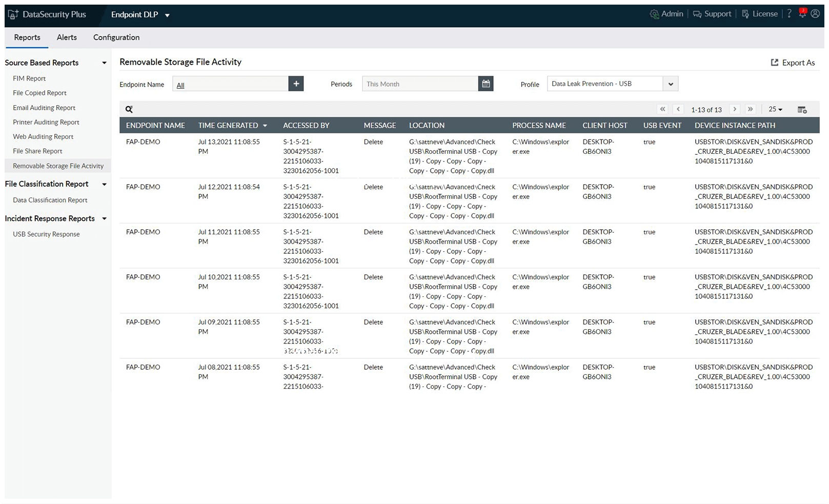This screenshot has width=829, height=504.
Task: Go to the previous page of results
Action: (678, 109)
